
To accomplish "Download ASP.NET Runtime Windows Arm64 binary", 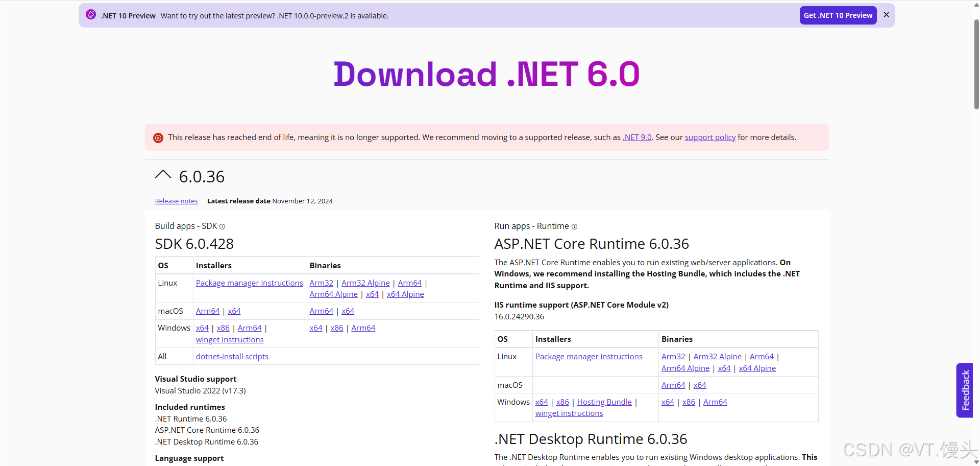I will coord(715,402).
